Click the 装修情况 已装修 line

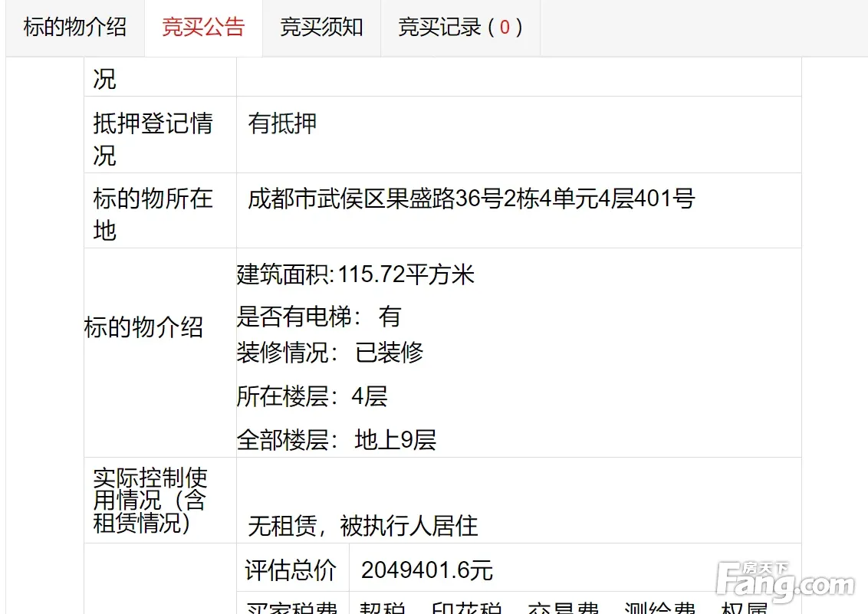click(330, 353)
